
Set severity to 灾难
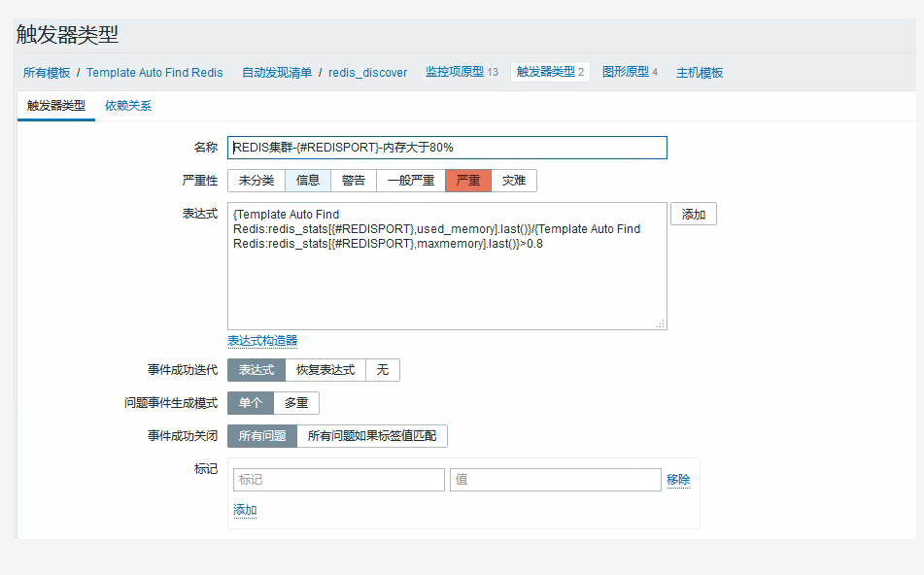click(514, 181)
